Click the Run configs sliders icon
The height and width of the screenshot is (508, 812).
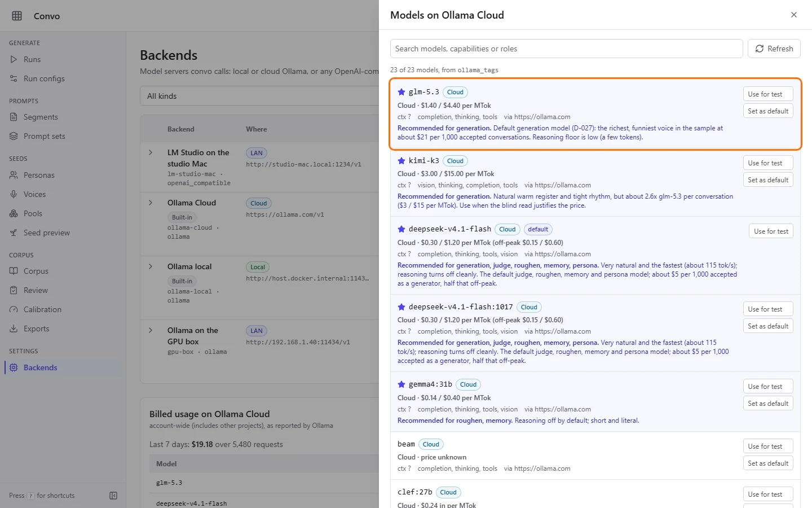(14, 78)
